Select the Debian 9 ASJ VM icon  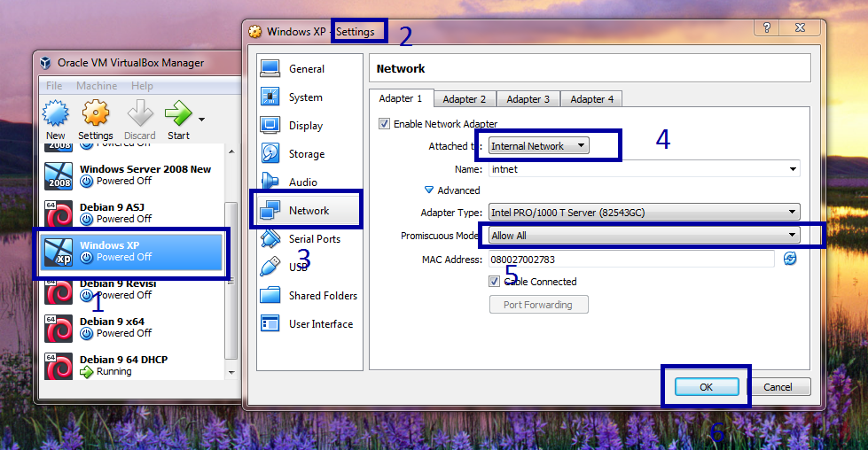point(59,213)
